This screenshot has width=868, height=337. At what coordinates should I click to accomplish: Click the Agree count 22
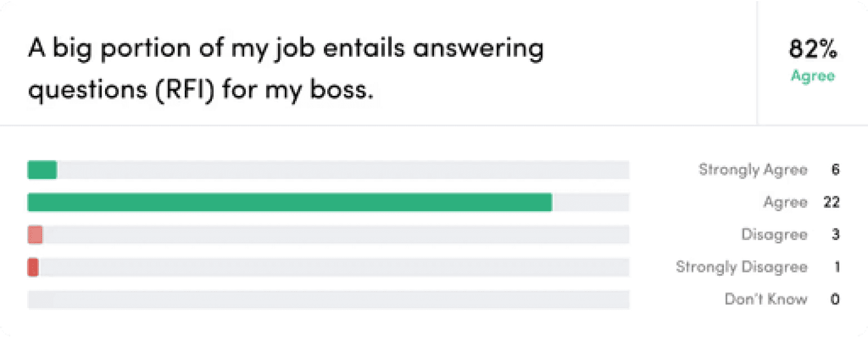(832, 203)
